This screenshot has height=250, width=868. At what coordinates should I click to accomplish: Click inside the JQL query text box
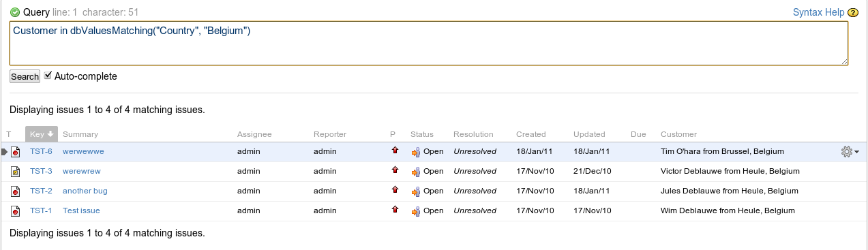tap(429, 43)
